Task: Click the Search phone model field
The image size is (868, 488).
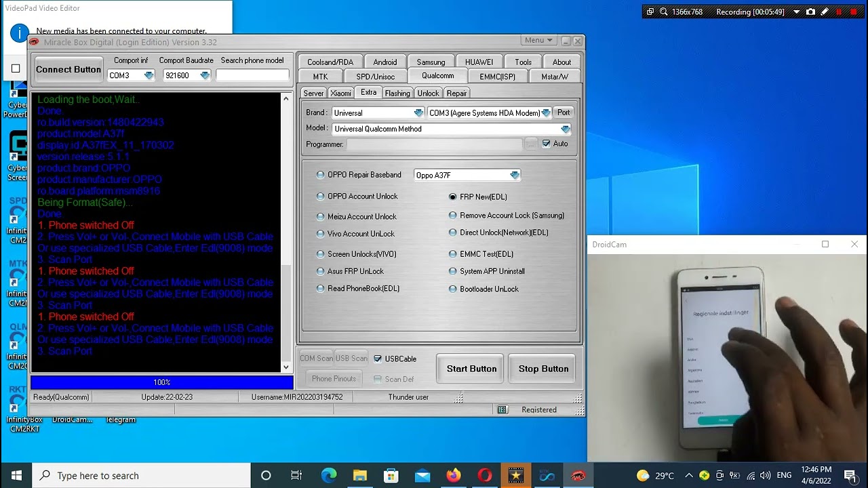Action: [x=252, y=75]
